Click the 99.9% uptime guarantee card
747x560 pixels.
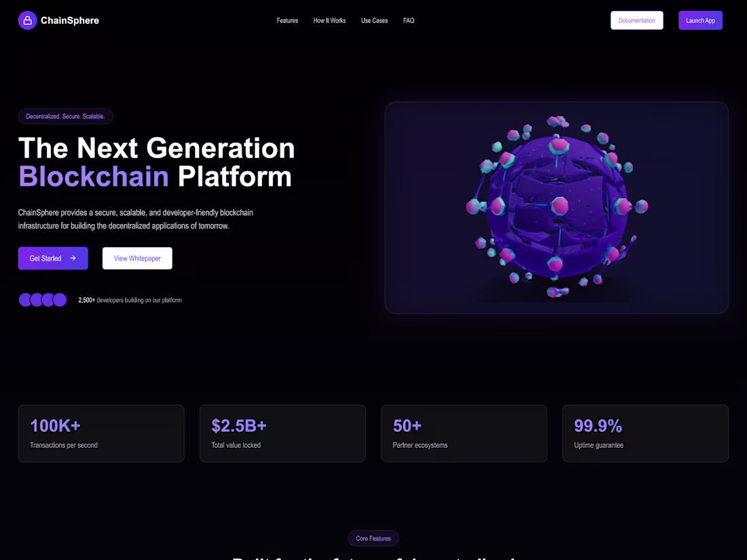[645, 433]
